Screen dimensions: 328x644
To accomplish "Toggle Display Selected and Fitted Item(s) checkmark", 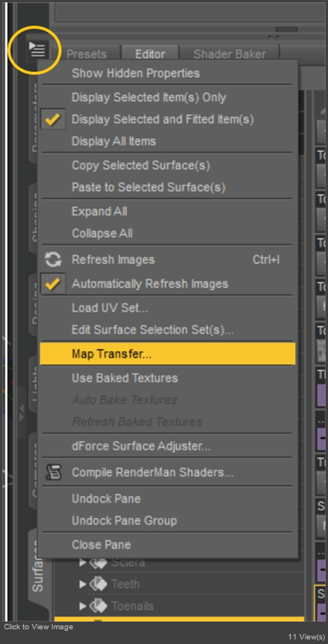I will pos(53,119).
